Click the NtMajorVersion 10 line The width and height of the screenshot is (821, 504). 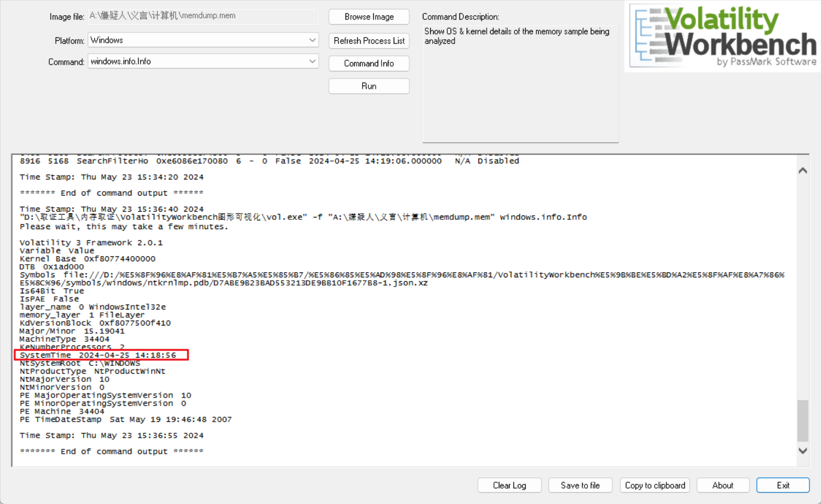pyautogui.click(x=64, y=379)
